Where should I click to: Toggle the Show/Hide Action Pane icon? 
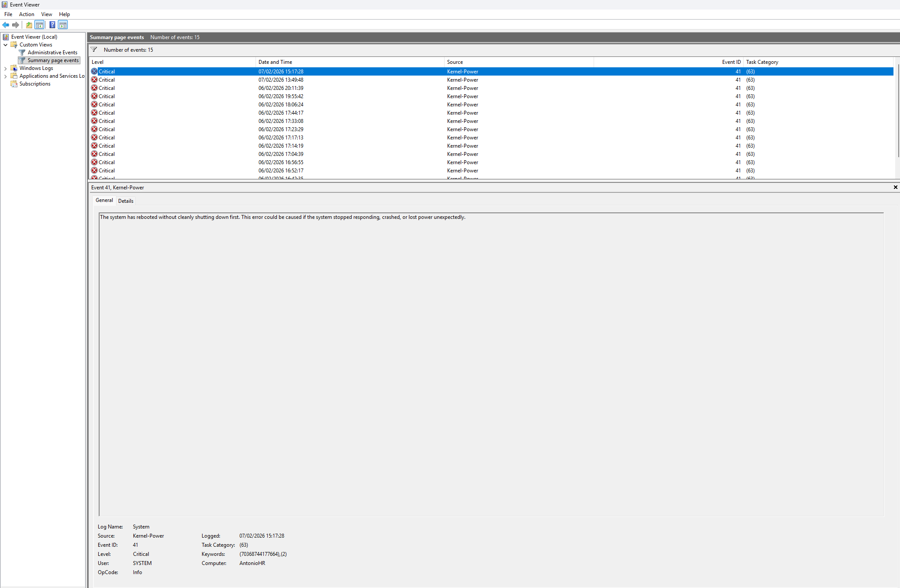click(63, 25)
